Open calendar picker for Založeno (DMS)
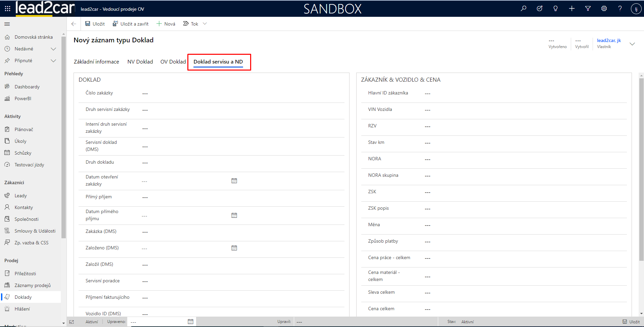644x327 pixels. (234, 248)
